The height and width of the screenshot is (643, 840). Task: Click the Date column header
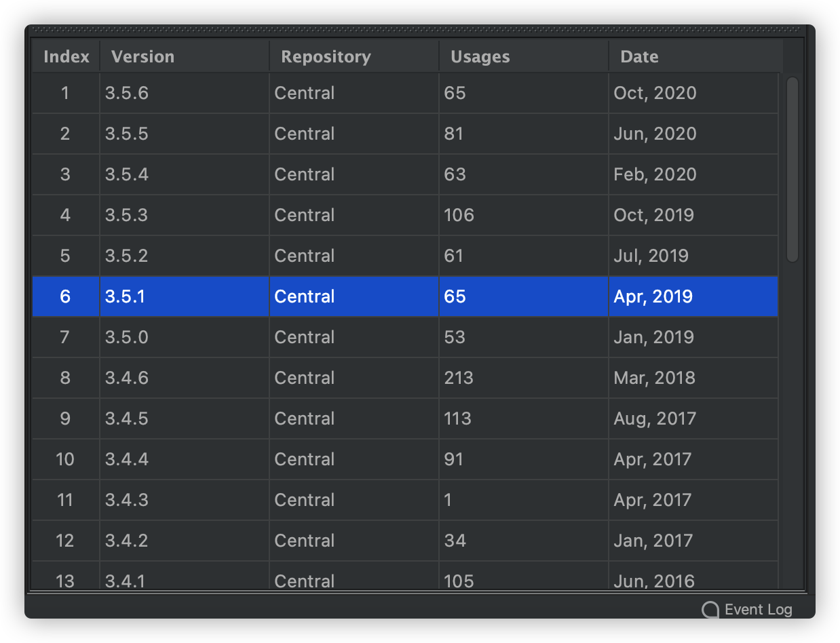coord(695,56)
